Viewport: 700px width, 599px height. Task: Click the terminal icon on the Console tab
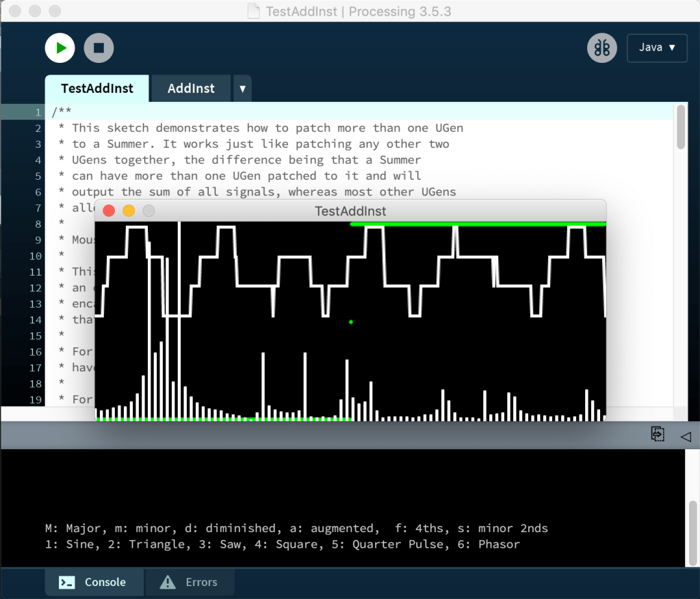(x=67, y=583)
